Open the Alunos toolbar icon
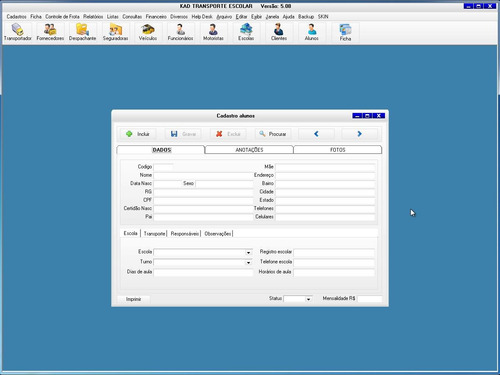This screenshot has width=500, height=375. pos(311,32)
